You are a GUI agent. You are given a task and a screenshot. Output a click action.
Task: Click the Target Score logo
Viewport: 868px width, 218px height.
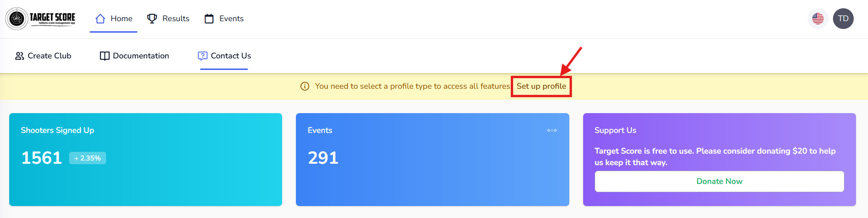point(41,18)
